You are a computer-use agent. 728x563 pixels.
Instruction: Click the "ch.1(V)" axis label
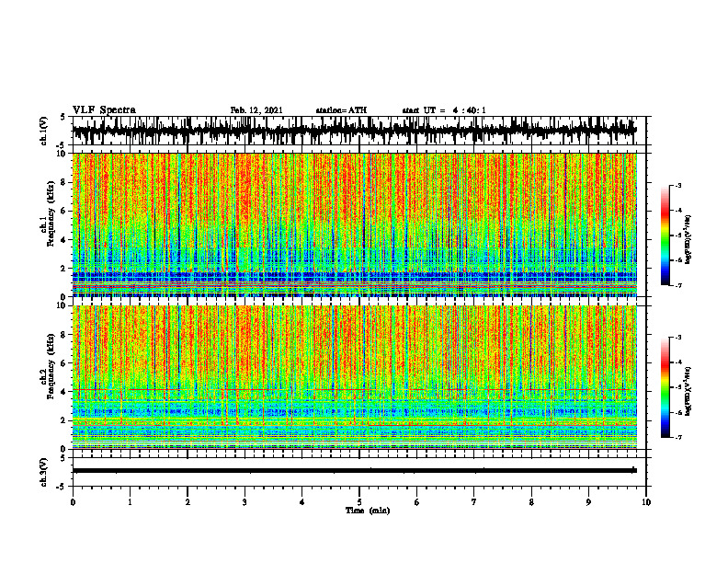point(43,131)
